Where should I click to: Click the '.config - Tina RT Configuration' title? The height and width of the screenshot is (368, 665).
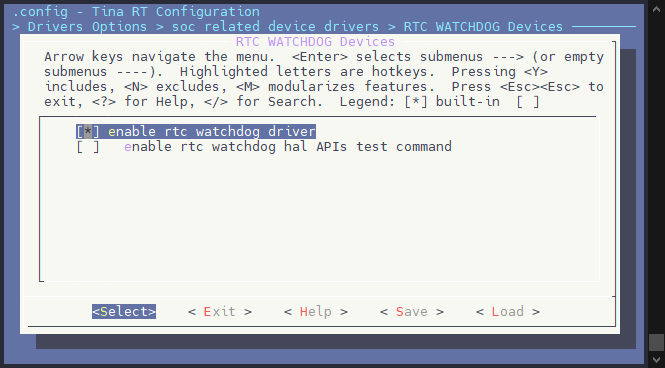click(x=136, y=11)
